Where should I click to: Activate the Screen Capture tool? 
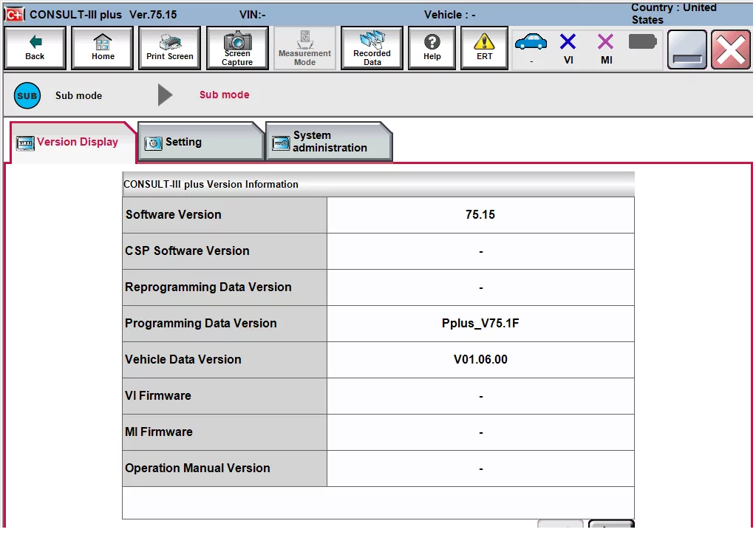237,47
